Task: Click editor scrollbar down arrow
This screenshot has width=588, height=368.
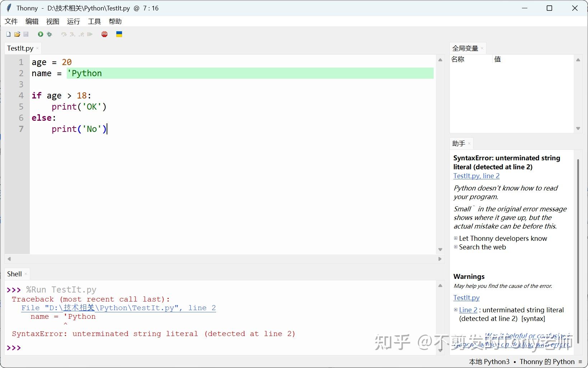Action: tap(440, 249)
